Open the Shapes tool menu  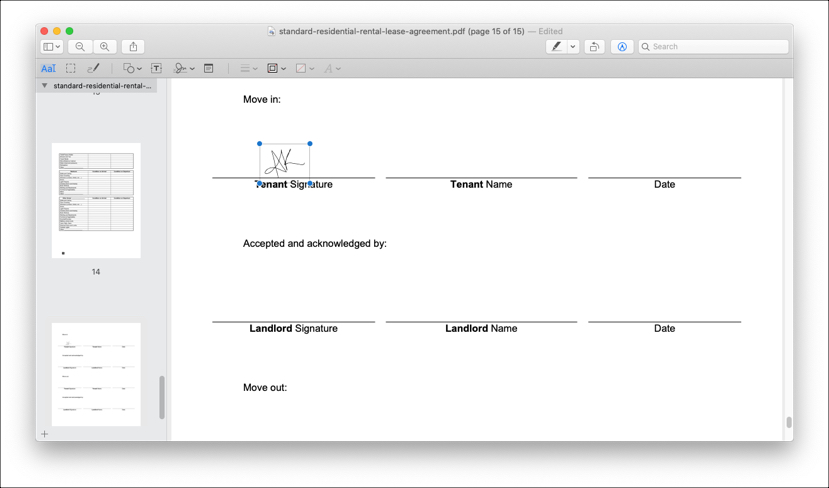pyautogui.click(x=132, y=68)
